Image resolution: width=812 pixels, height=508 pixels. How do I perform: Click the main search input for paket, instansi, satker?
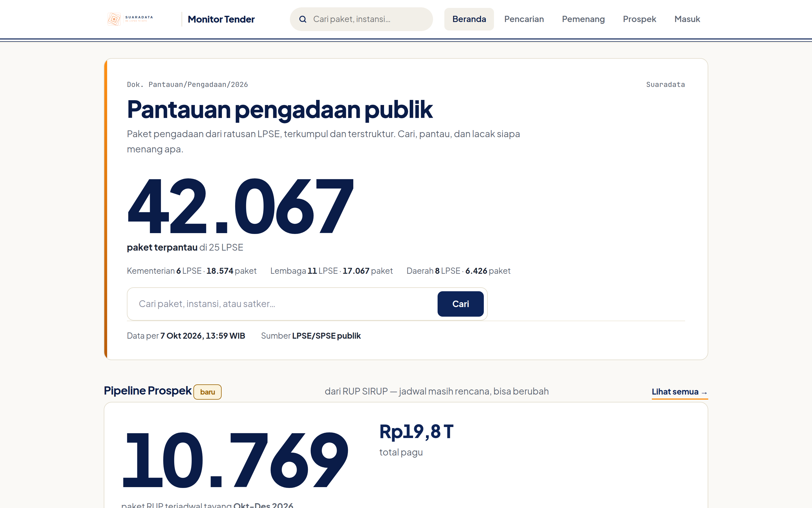coord(283,304)
